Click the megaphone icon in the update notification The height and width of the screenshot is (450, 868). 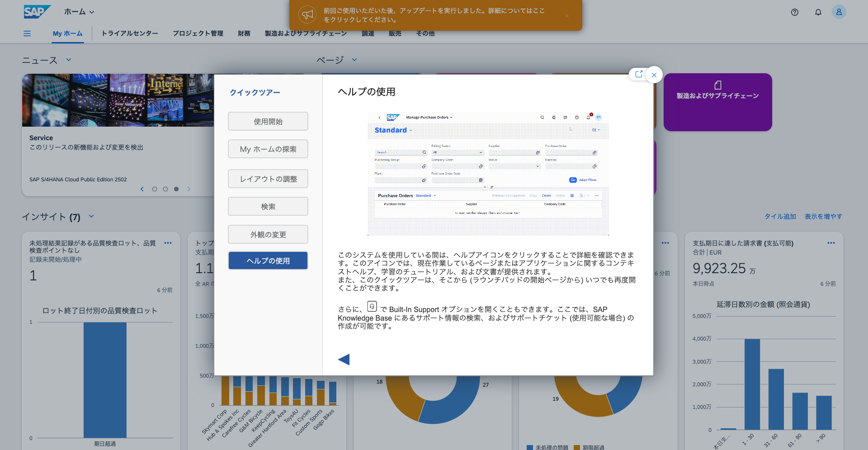click(x=307, y=14)
